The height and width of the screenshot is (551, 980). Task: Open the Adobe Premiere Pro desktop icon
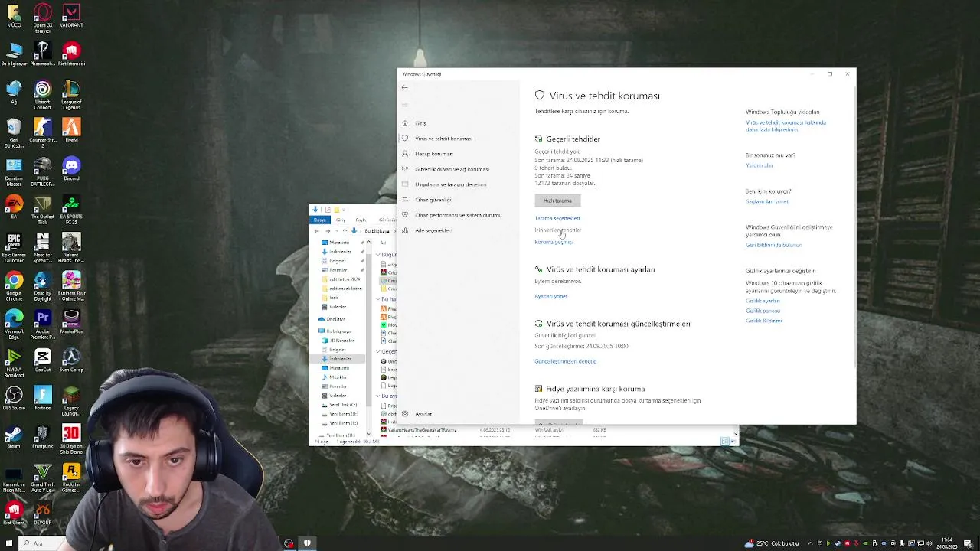click(x=43, y=324)
